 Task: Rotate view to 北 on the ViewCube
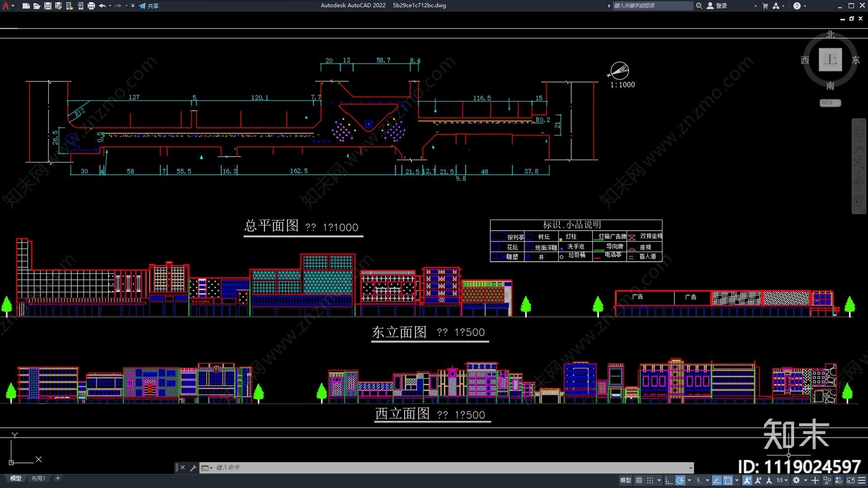pyautogui.click(x=830, y=34)
